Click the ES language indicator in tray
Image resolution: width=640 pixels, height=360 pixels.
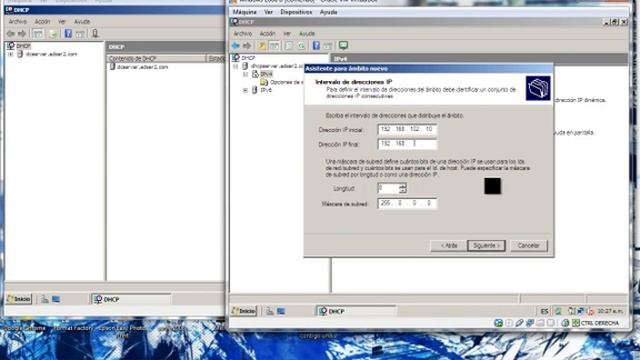point(544,311)
